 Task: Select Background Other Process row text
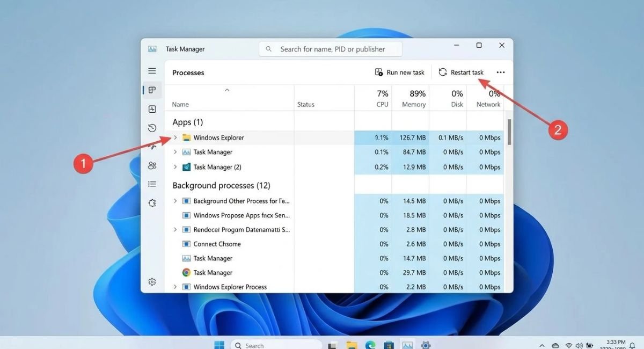(x=241, y=201)
